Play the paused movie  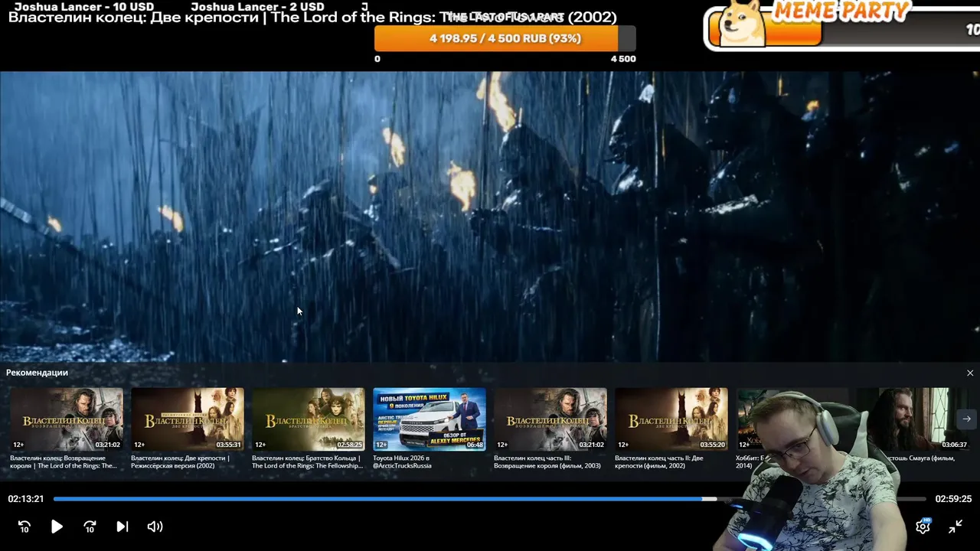[x=57, y=527]
